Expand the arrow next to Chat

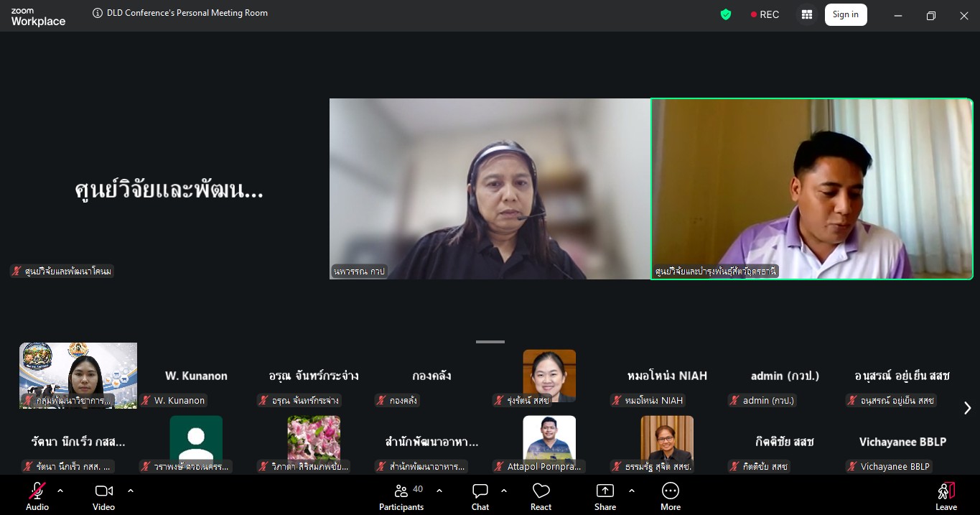pyautogui.click(x=504, y=491)
